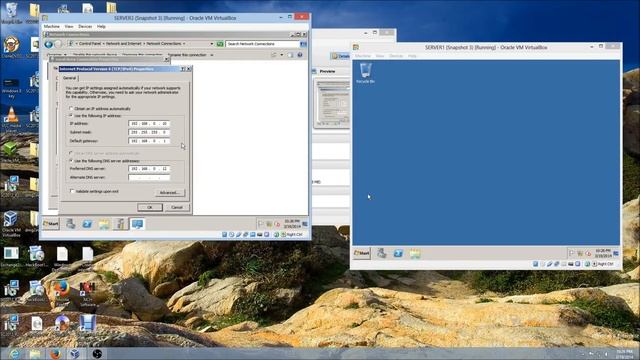
Task: Confirm IPv4 settings with OK
Action: [150, 207]
